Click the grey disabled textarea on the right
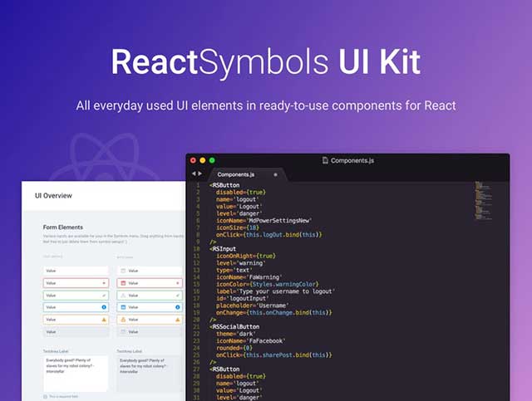The width and height of the screenshot is (532, 401). click(x=150, y=374)
